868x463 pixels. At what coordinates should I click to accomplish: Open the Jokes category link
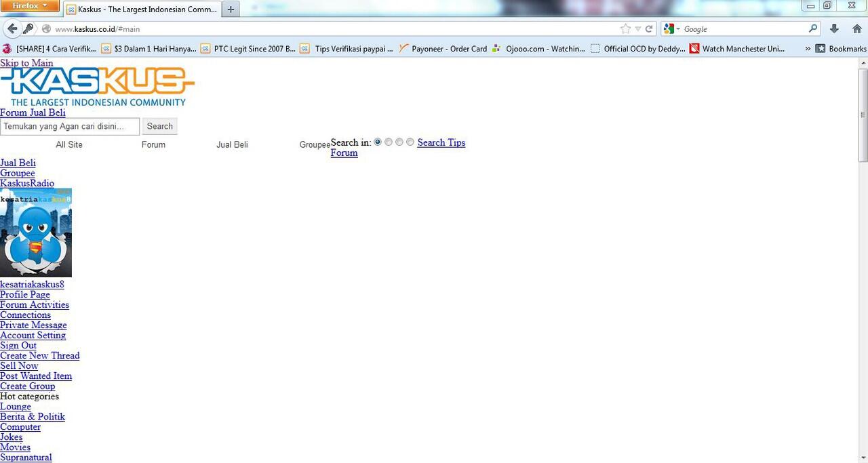tap(12, 437)
